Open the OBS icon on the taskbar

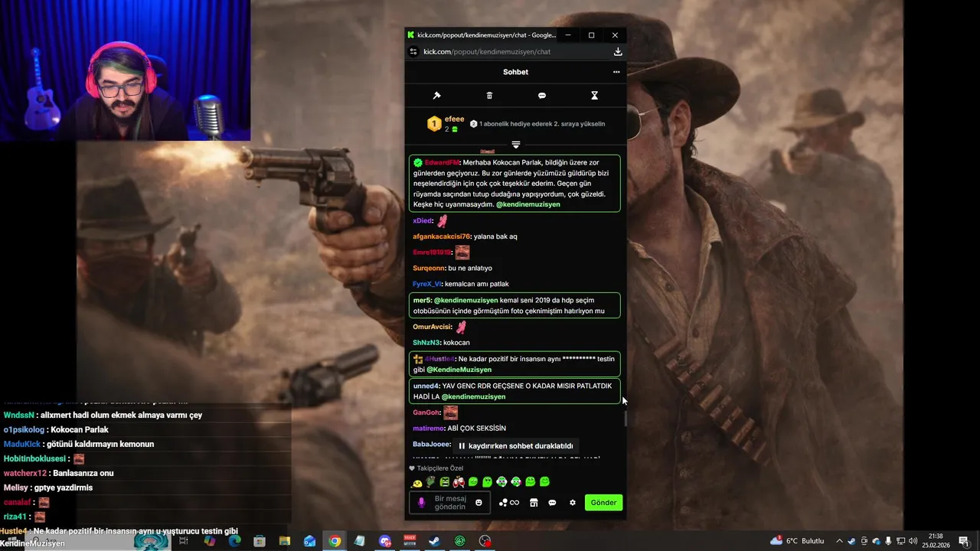(x=485, y=541)
